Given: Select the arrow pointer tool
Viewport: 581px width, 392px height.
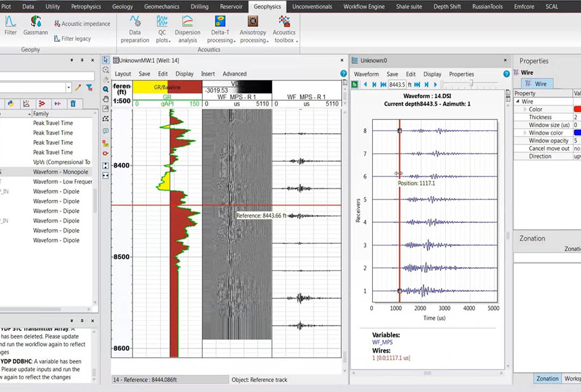Looking at the screenshot, I should click(105, 60).
